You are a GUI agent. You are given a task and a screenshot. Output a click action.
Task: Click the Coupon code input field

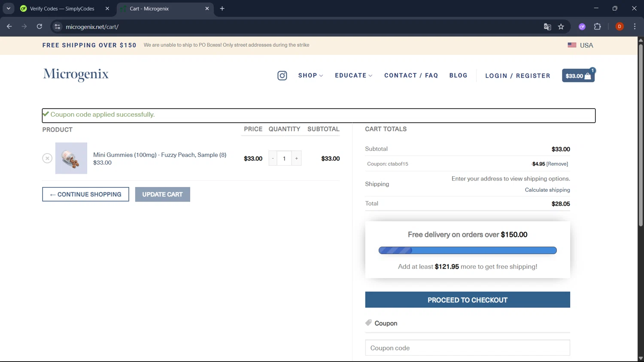[x=468, y=348]
